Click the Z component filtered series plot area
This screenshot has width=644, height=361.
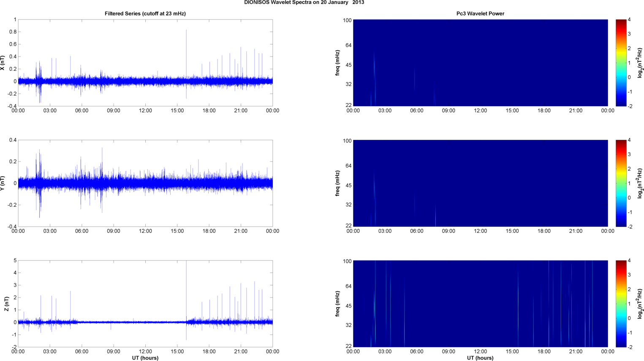pyautogui.click(x=145, y=304)
